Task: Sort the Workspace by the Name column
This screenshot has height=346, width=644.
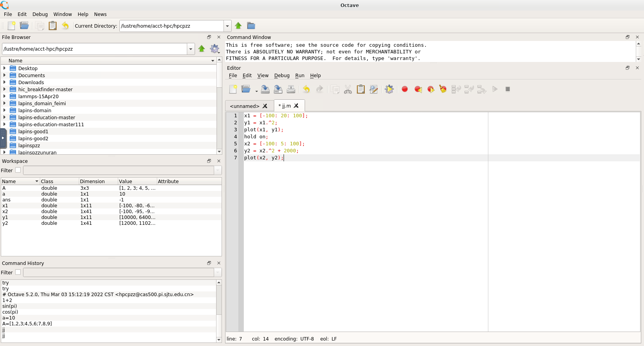Action: (20, 181)
